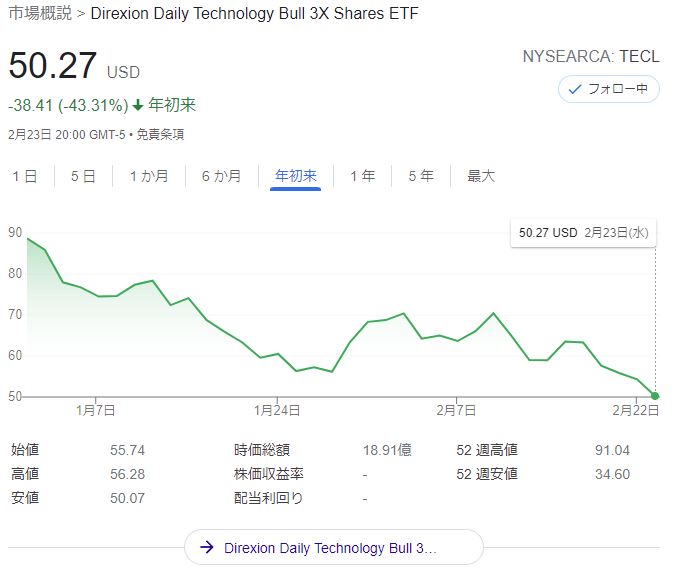Click the 1月7日 axis label
The height and width of the screenshot is (572, 678).
[96, 410]
